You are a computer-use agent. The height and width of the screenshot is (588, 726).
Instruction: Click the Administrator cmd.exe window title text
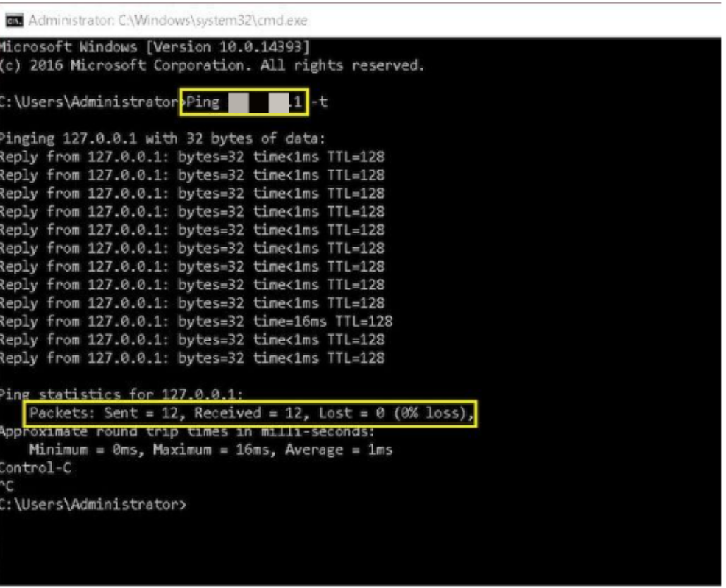coord(168,21)
